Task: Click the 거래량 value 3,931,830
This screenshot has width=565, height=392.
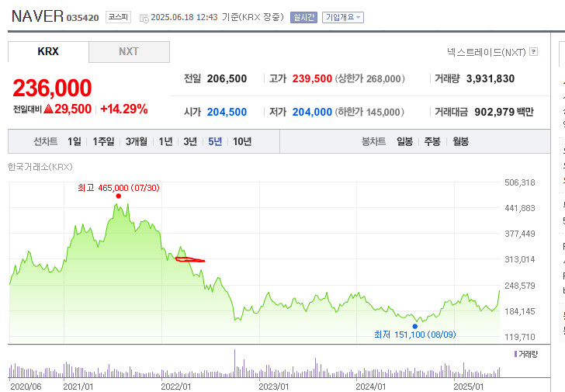Action: (490, 78)
